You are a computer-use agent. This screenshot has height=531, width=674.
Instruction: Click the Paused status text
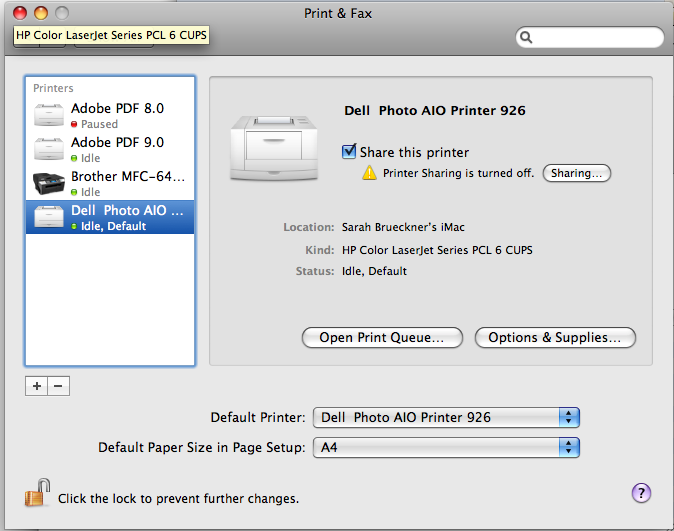pyautogui.click(x=99, y=124)
